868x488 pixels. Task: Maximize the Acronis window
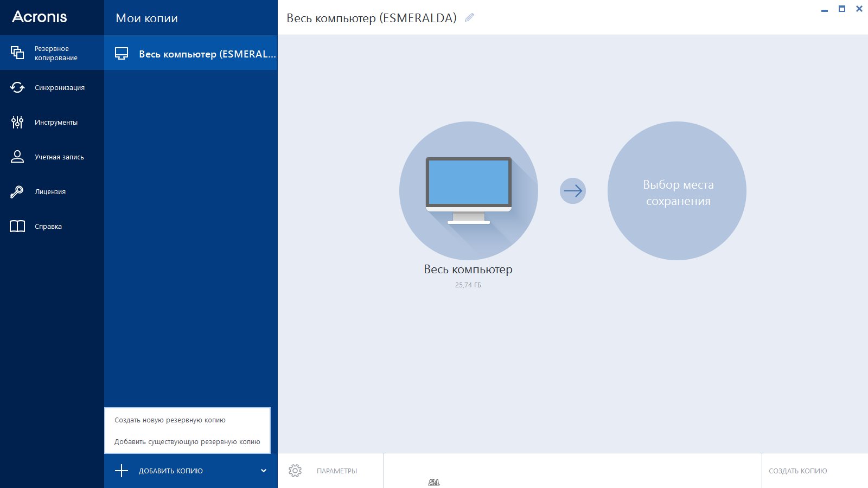[842, 9]
